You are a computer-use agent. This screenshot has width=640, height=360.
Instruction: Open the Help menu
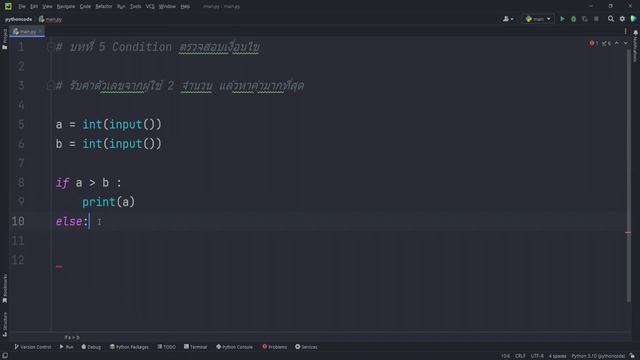click(185, 6)
